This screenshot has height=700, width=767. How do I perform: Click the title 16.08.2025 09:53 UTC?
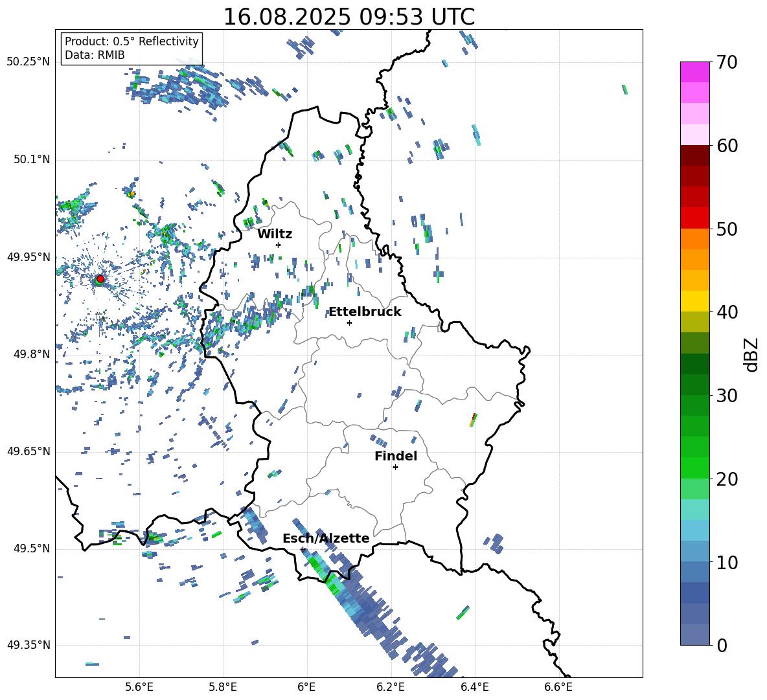coord(349,17)
